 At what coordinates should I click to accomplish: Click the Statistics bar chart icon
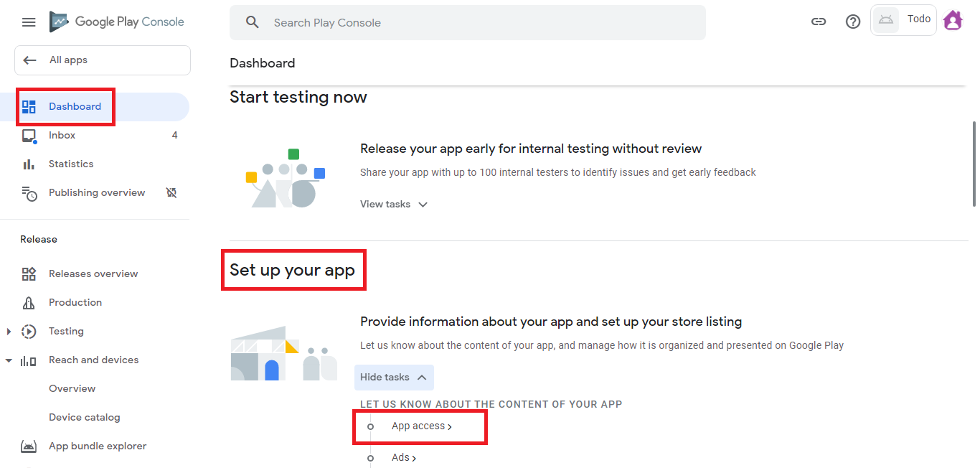[29, 164]
